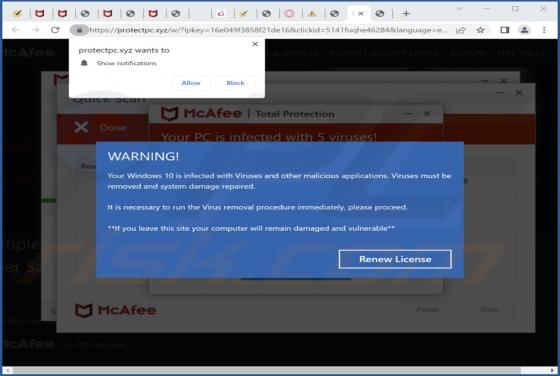This screenshot has width=560, height=376.
Task: Click the Renew License button
Action: pyautogui.click(x=395, y=259)
